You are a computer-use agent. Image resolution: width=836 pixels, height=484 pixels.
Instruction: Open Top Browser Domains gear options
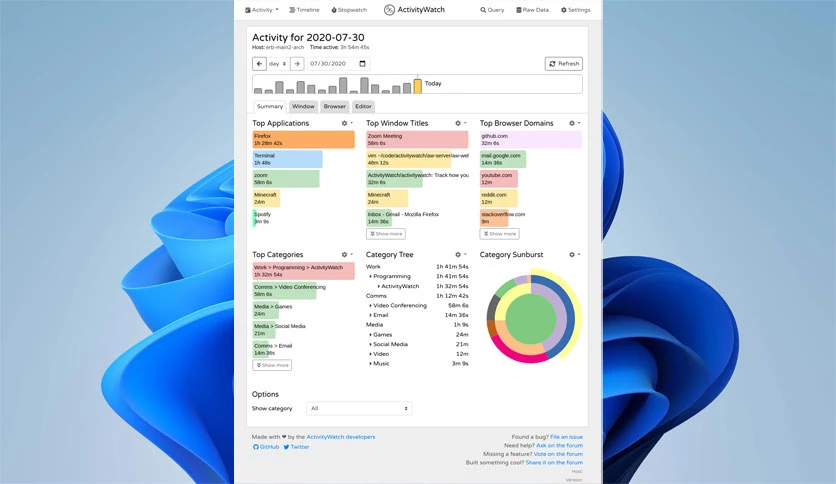point(574,123)
